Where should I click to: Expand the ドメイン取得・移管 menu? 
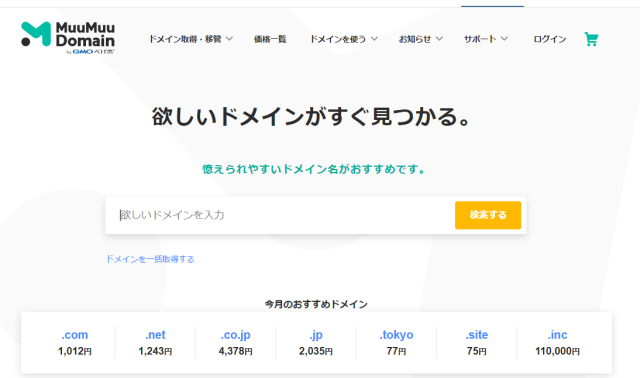(x=191, y=39)
